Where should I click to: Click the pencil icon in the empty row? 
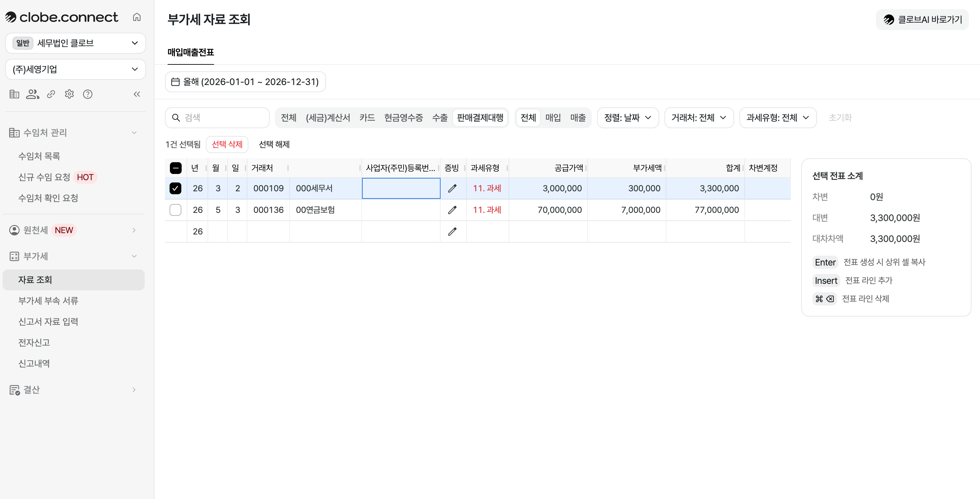[x=452, y=232]
